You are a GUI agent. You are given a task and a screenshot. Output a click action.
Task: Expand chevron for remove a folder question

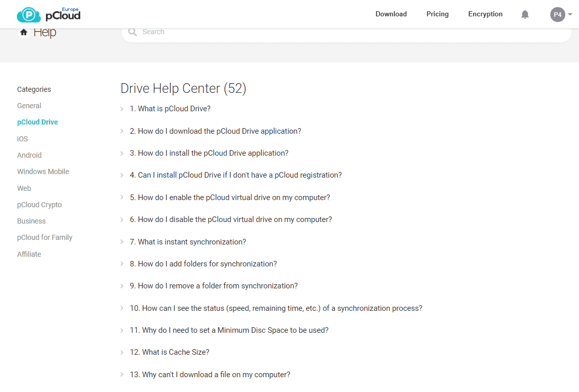(122, 286)
